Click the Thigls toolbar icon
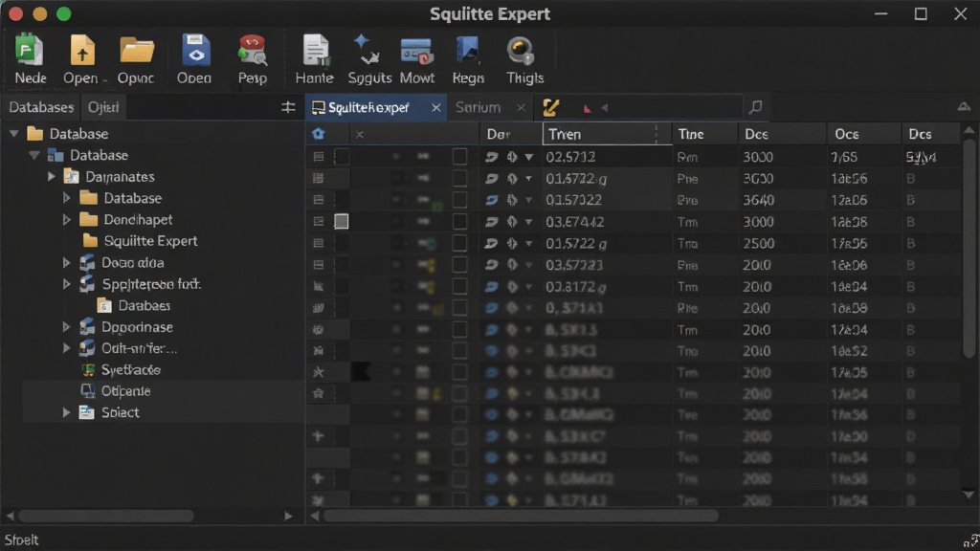 [x=520, y=52]
